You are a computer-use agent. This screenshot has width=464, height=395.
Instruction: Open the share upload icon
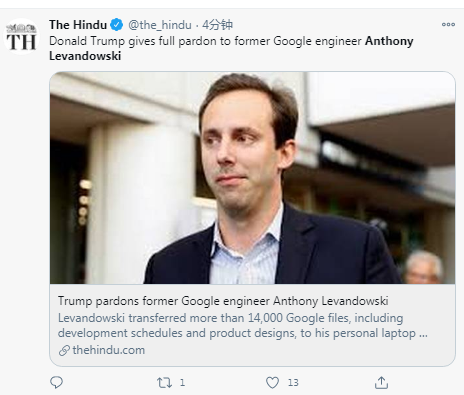coord(381,382)
